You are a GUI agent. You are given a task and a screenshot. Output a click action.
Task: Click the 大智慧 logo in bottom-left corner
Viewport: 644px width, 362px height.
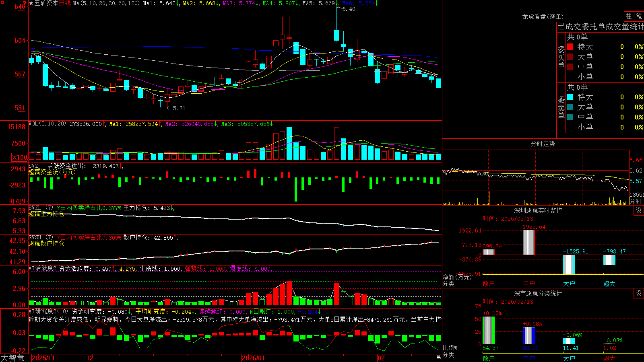pyautogui.click(x=12, y=358)
